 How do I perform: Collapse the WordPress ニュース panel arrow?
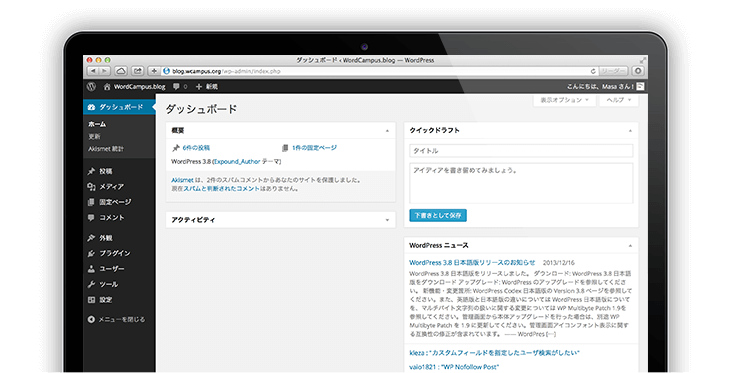630,246
